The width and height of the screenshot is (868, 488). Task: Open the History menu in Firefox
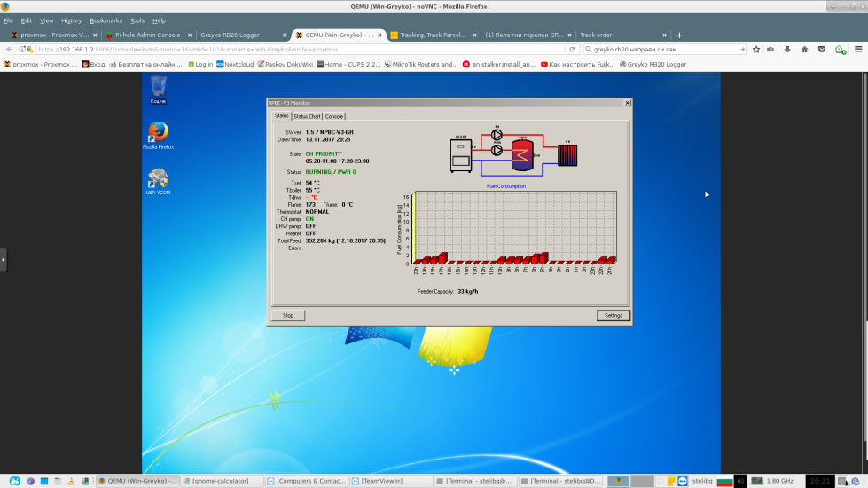pyautogui.click(x=71, y=20)
